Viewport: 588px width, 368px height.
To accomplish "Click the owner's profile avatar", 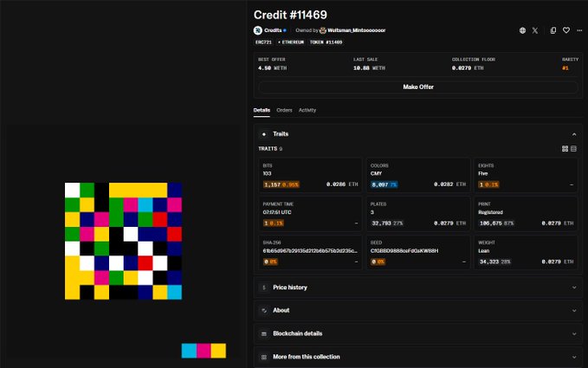I will coord(322,30).
